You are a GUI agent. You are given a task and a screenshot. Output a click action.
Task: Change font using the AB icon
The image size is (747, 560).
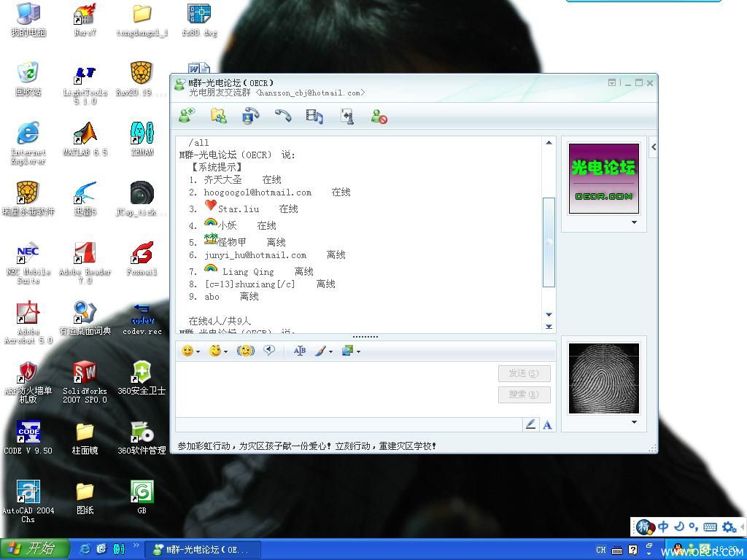point(300,351)
